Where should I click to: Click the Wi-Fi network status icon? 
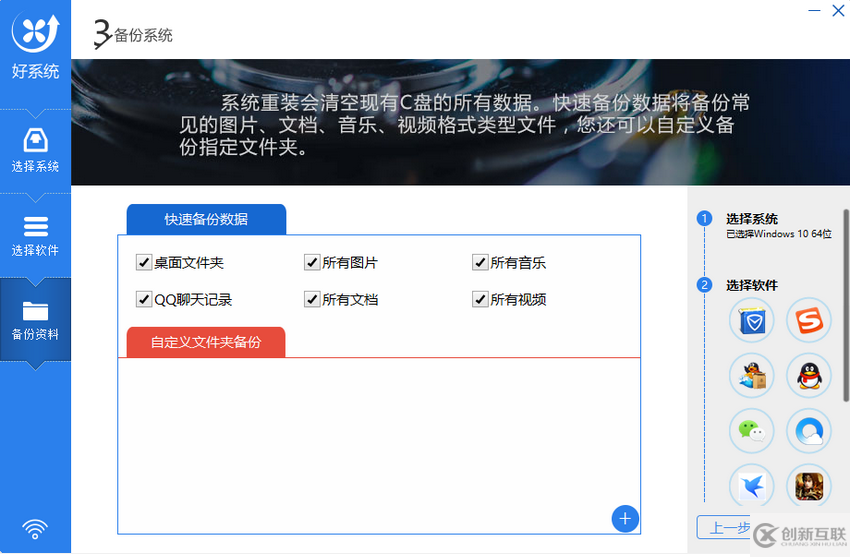35,529
